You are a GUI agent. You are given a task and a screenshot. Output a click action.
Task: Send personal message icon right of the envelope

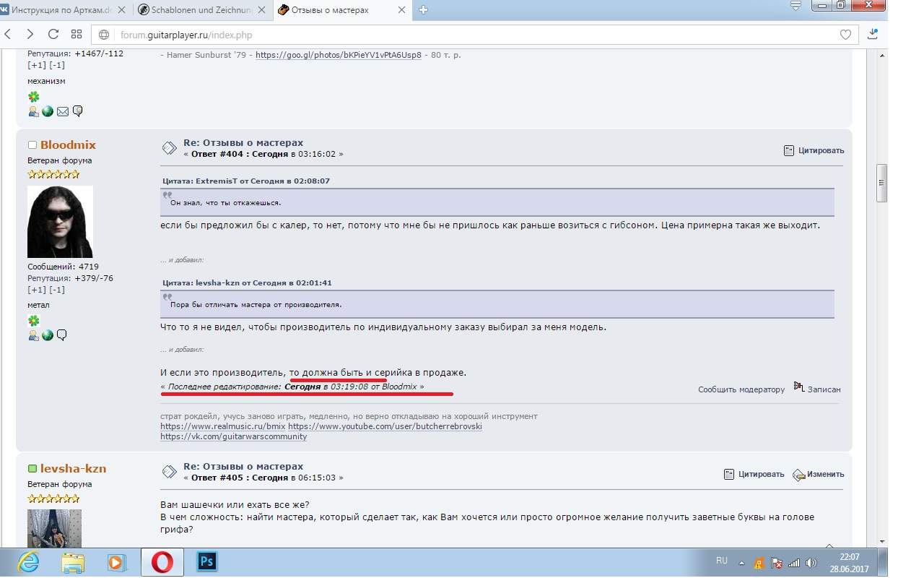[77, 111]
